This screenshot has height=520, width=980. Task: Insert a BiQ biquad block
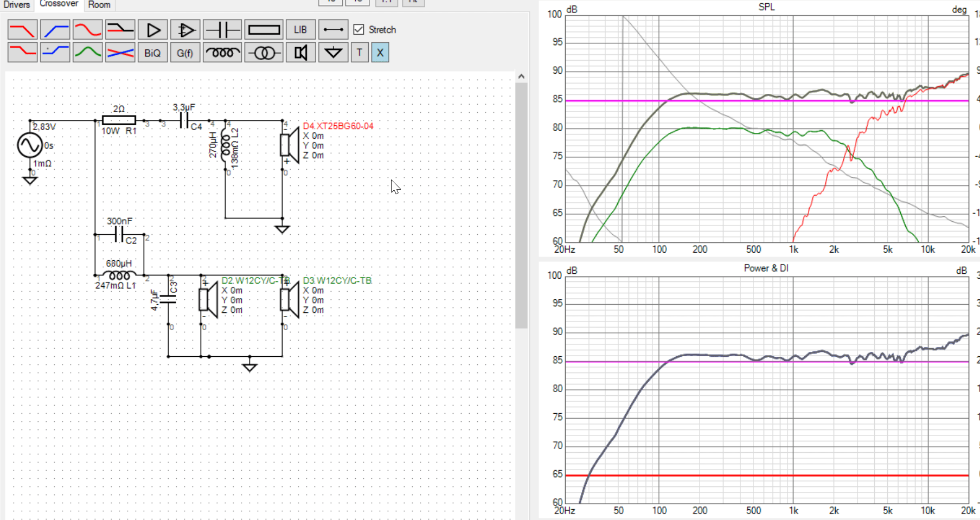(x=152, y=53)
